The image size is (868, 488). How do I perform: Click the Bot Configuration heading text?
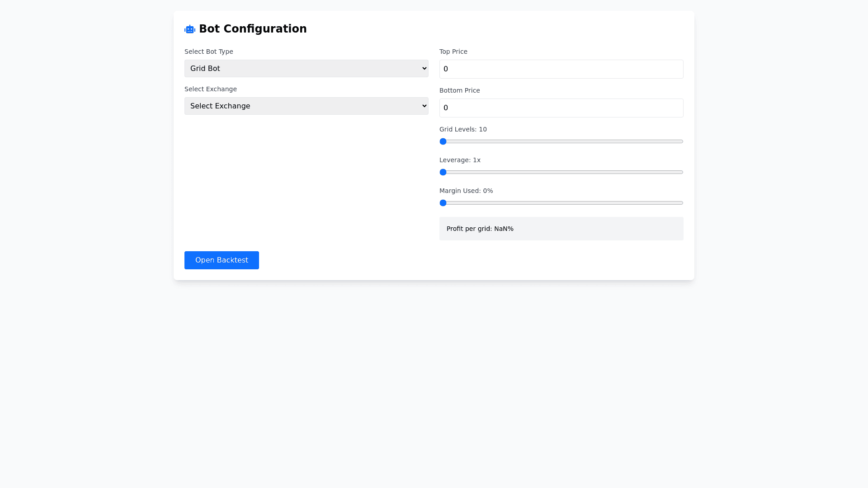[x=253, y=29]
